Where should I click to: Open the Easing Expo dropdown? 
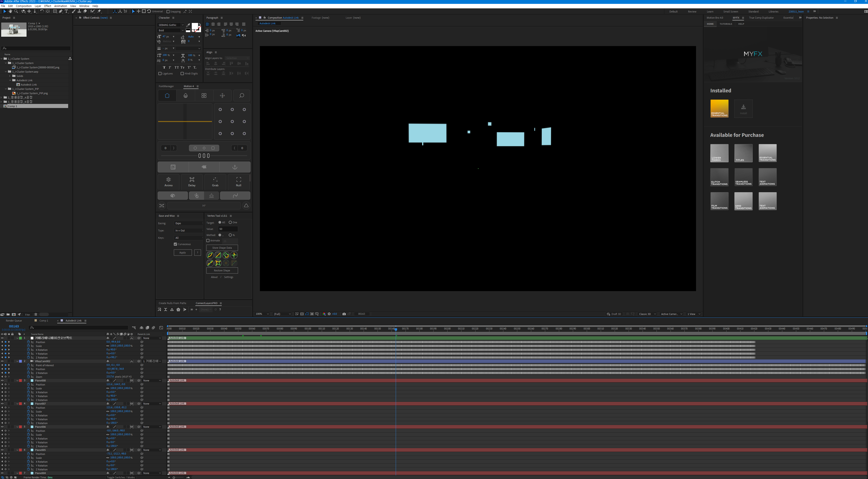point(188,223)
